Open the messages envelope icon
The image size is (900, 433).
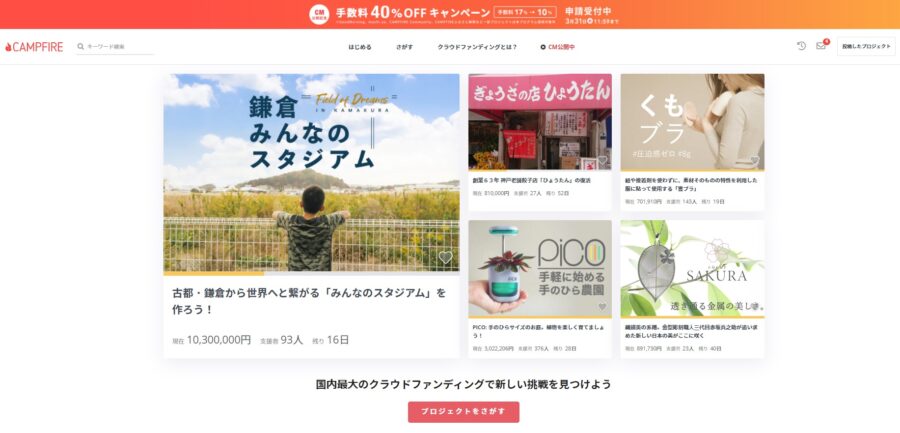click(821, 46)
